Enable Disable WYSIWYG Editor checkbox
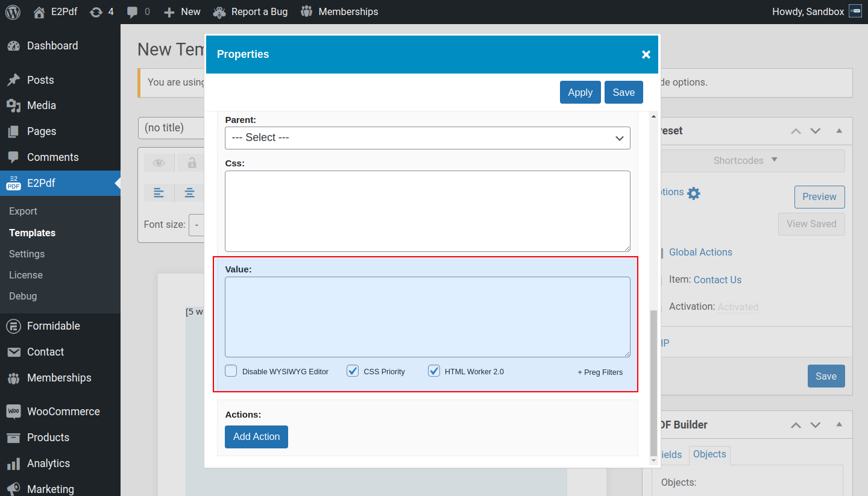The width and height of the screenshot is (868, 496). (x=231, y=371)
